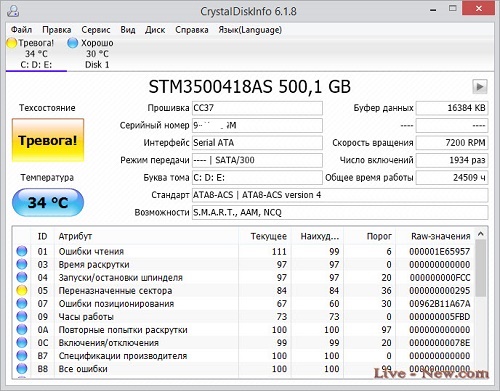Open the Сервис menu
Image resolution: width=500 pixels, height=391 pixels.
pos(96,30)
